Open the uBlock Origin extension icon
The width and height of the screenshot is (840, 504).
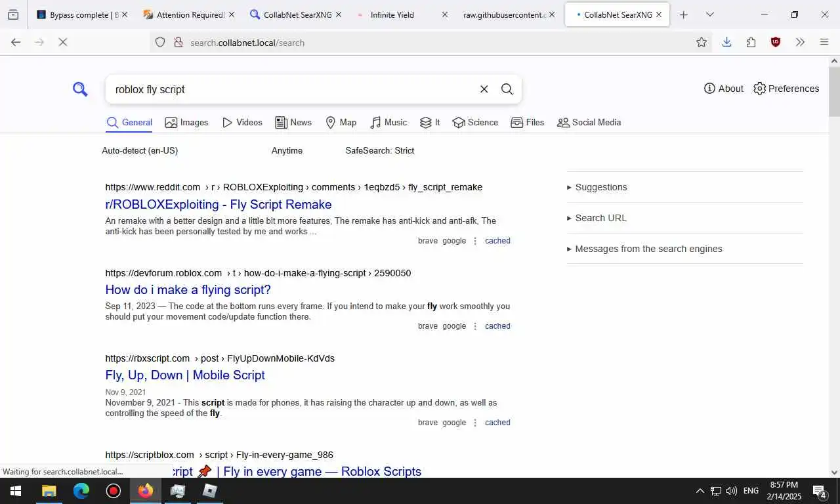click(776, 42)
